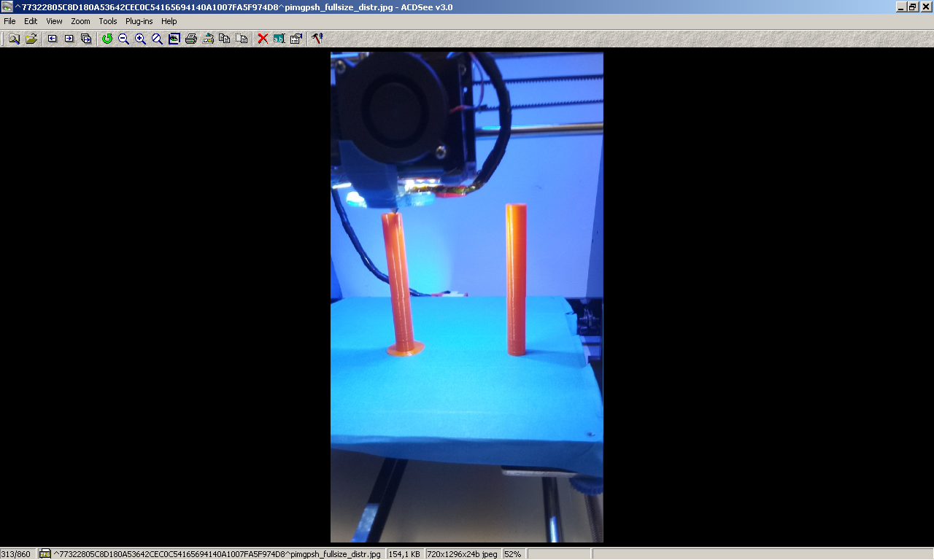The height and width of the screenshot is (560, 934).
Task: Open the Zoom menu
Action: (80, 21)
